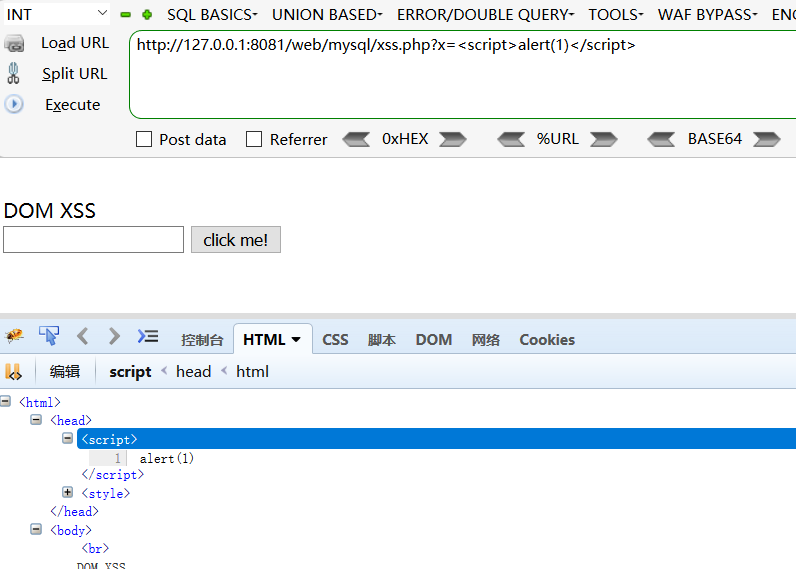Click the <body> tag text
The height and width of the screenshot is (569, 796).
click(71, 530)
